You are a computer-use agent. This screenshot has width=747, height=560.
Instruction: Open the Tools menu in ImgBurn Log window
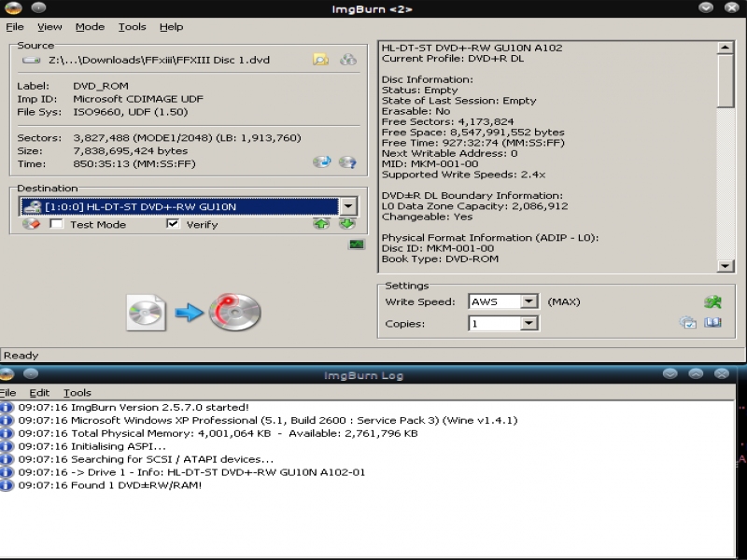point(78,393)
